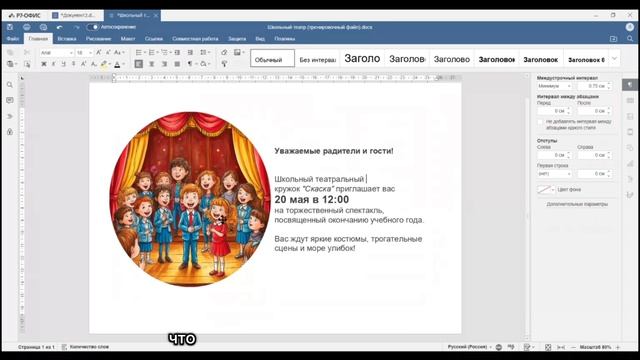Check the don't add interval between paragraphs checkbox
The image size is (640, 360).
(x=540, y=122)
